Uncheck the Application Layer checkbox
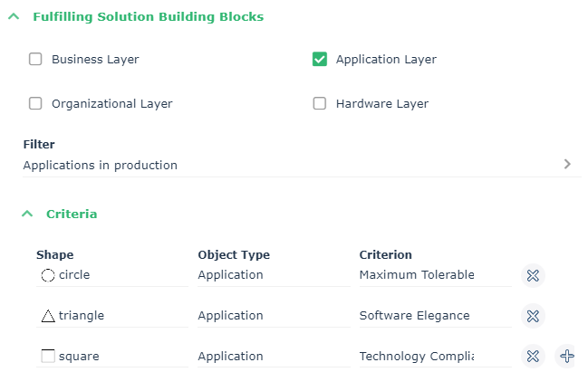The width and height of the screenshot is (588, 372). point(320,60)
